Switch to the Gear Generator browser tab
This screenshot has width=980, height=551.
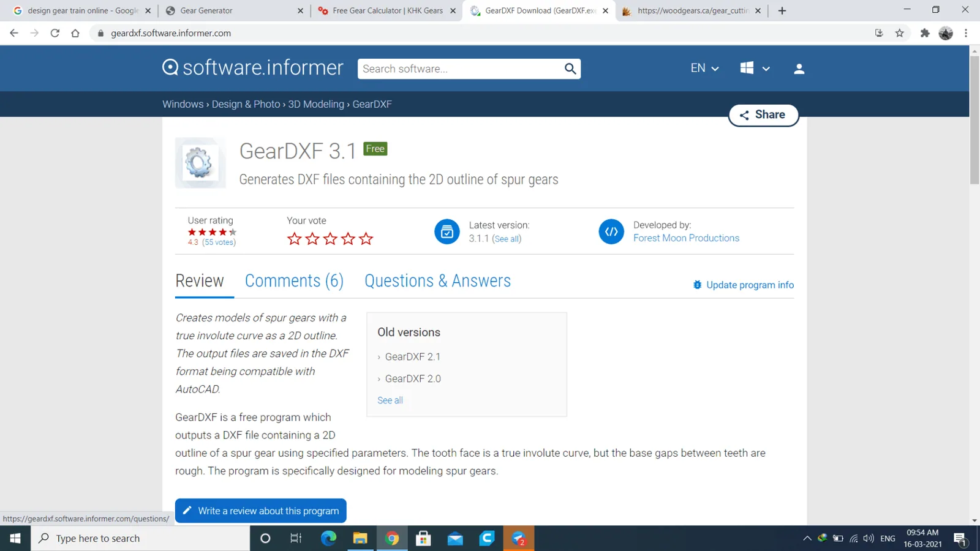tap(235, 10)
